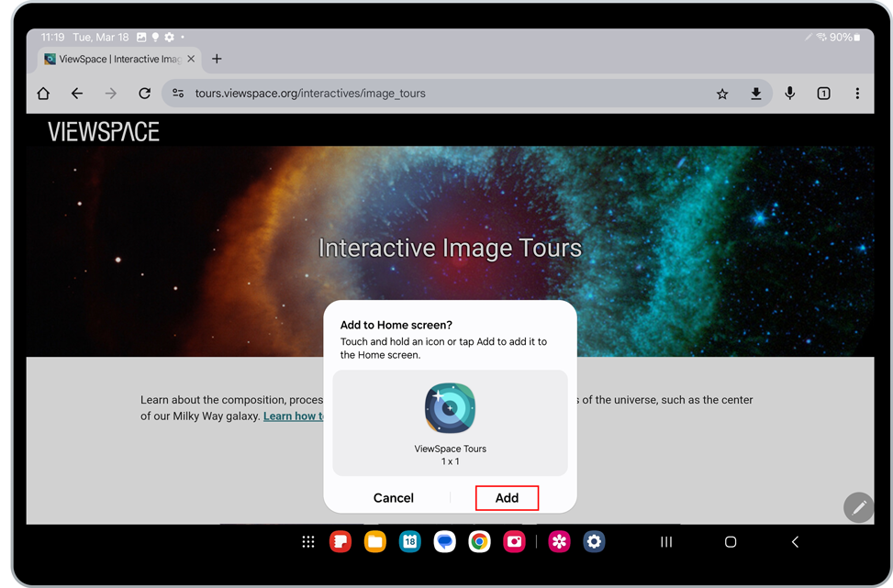Open the pink flower Gallery app
The image size is (893, 588).
(559, 542)
